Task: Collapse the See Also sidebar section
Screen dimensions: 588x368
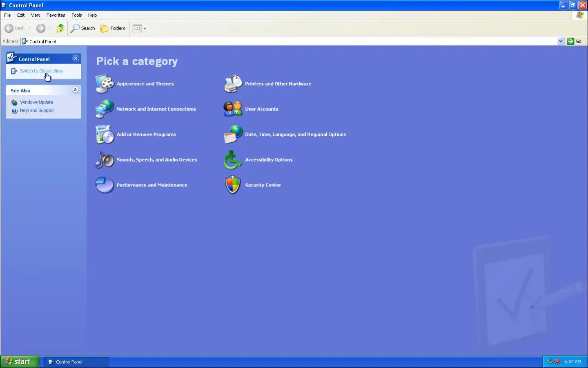Action: pos(76,90)
